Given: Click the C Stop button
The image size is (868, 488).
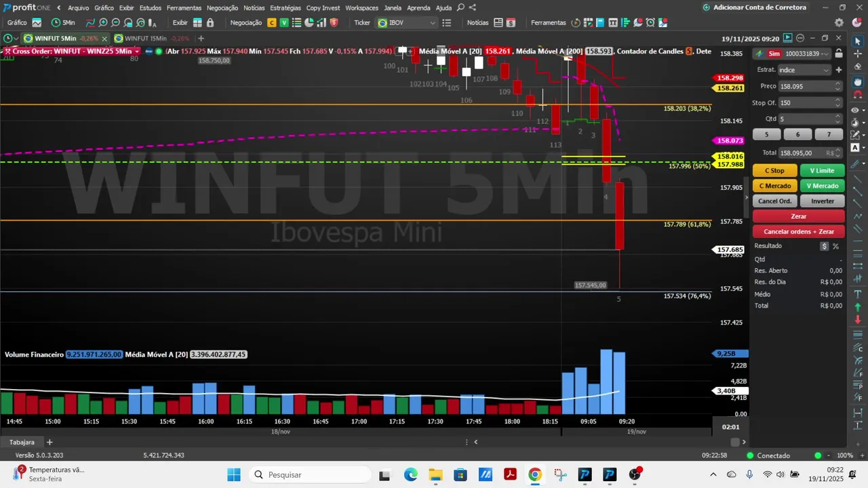Looking at the screenshot, I should (774, 171).
